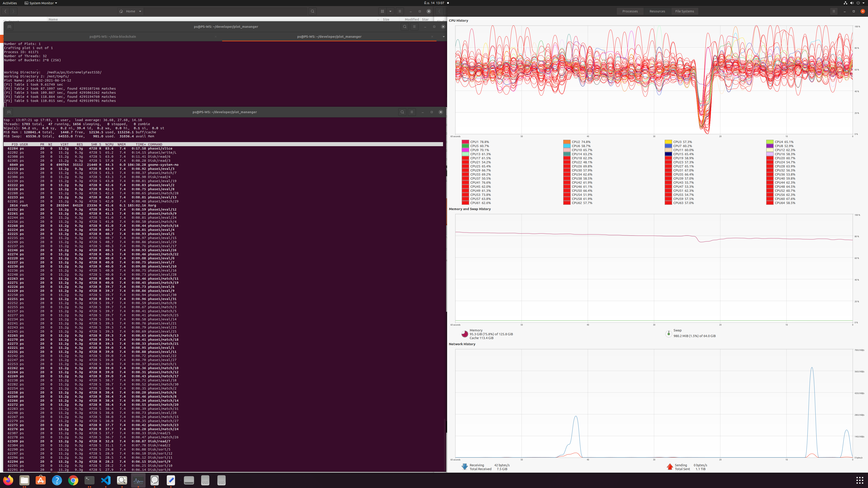This screenshot has width=868, height=488.
Task: Open Google Chrome from the dock
Action: click(73, 480)
